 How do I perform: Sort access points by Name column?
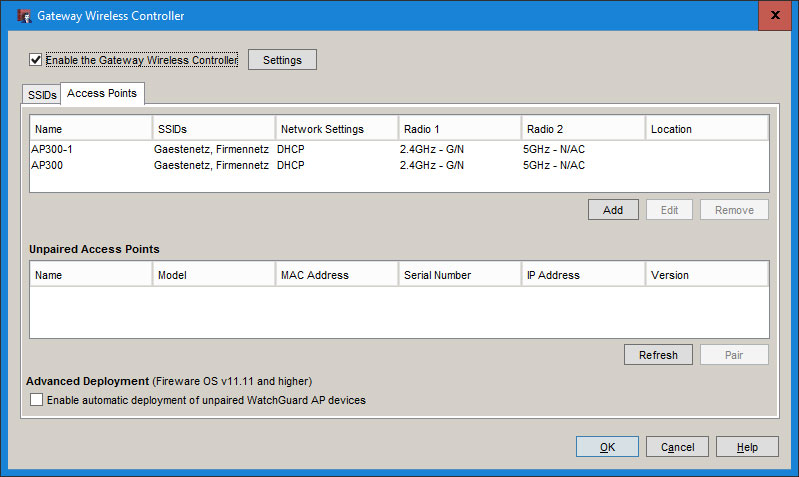(x=90, y=129)
